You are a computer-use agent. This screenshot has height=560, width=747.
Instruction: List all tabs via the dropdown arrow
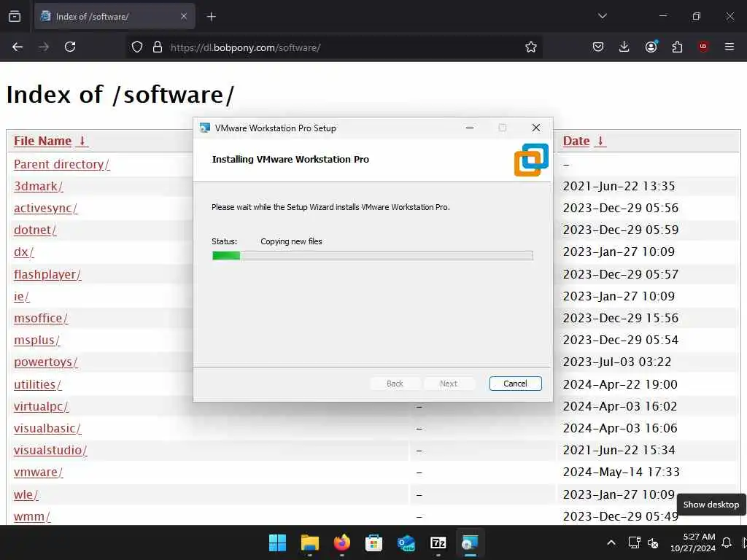point(602,16)
